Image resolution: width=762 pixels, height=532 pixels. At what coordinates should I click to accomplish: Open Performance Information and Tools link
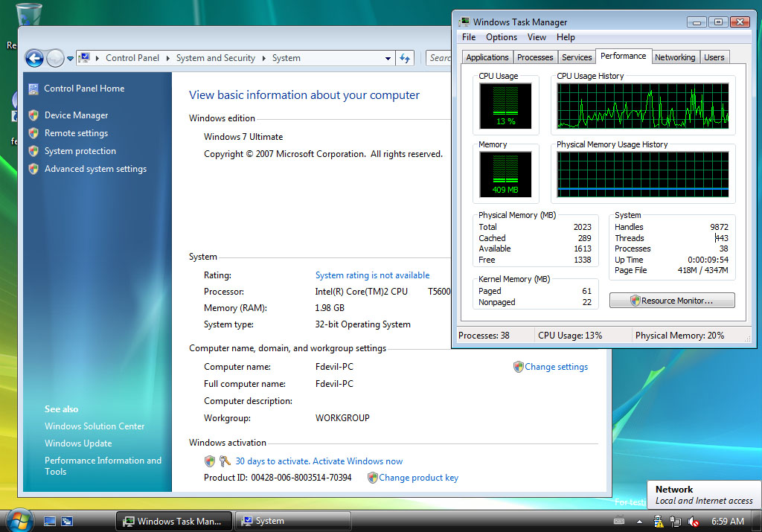click(x=103, y=466)
